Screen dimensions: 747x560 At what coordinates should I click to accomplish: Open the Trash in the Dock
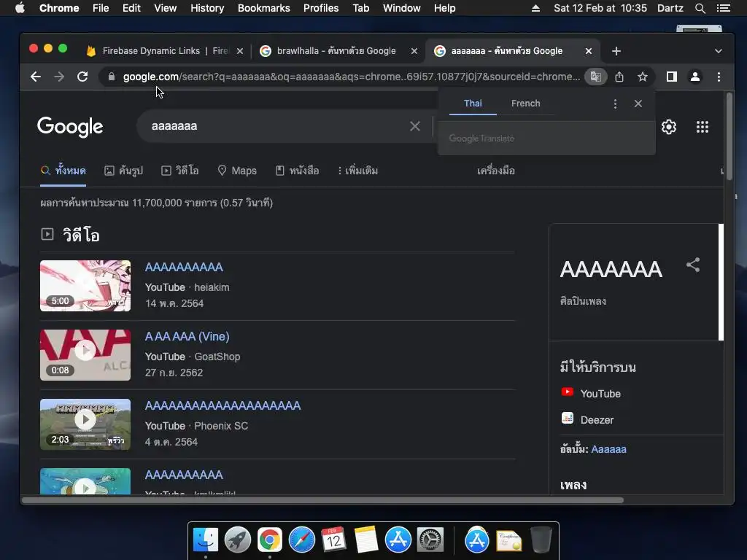541,540
